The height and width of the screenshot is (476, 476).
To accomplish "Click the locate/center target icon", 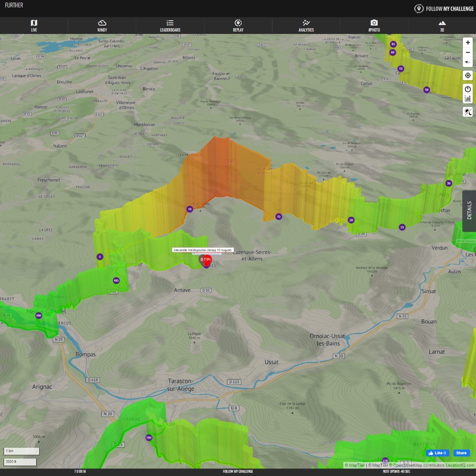I will tap(468, 75).
